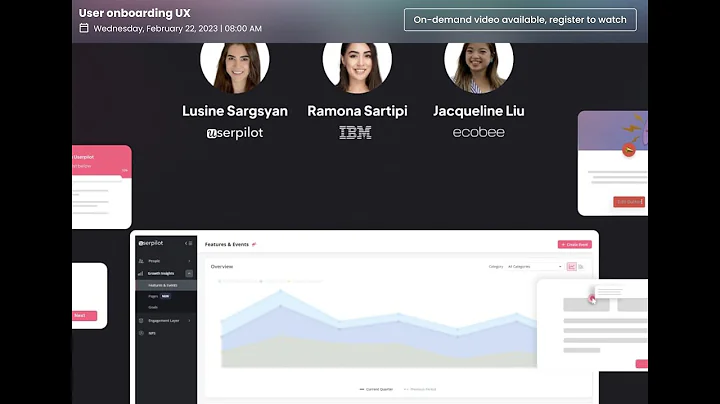Viewport: 720px width, 404px height.
Task: Click the lightning badge icon on right card
Action: (629, 150)
